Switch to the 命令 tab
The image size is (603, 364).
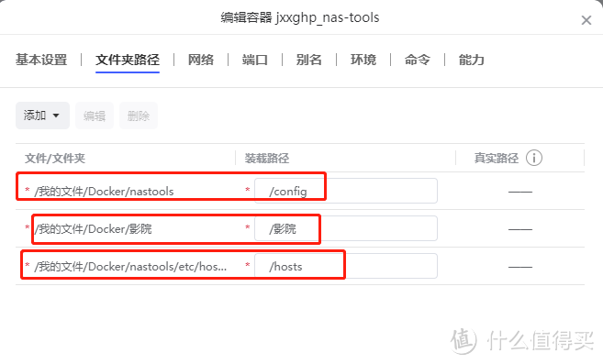coord(418,60)
